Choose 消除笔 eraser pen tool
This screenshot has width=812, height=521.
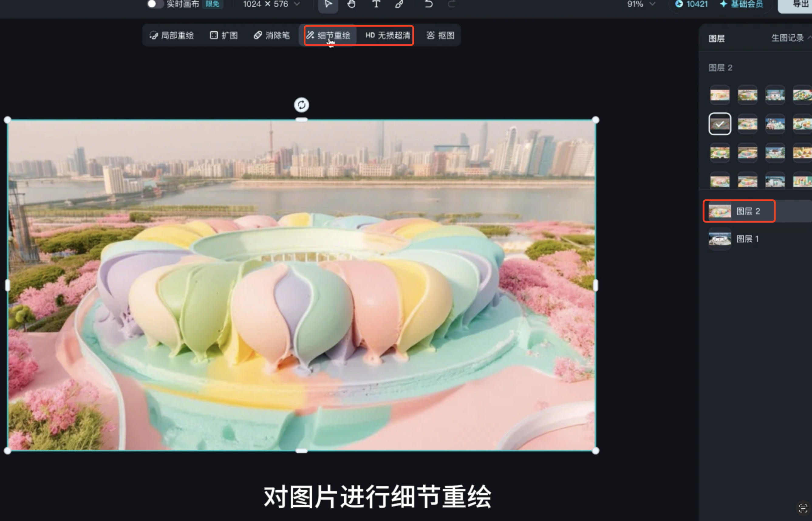coord(272,35)
